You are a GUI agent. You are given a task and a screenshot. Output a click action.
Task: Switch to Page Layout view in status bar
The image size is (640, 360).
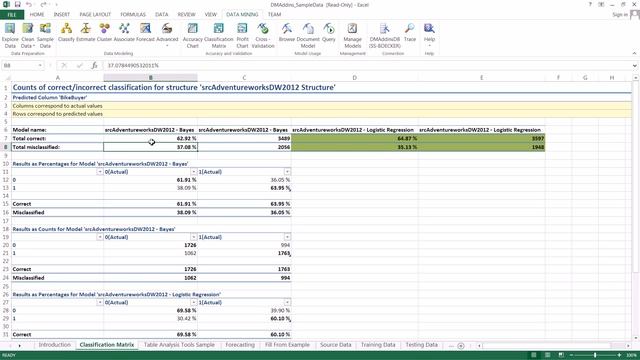coord(547,355)
